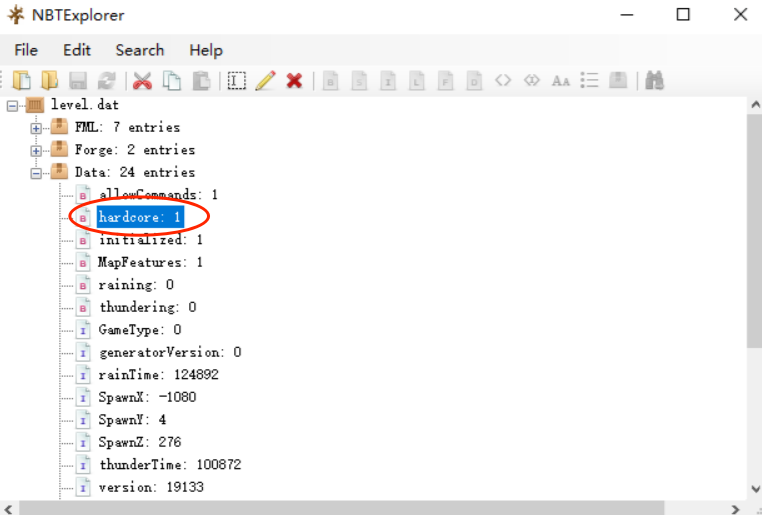Collapse the level.dat root node
Viewport: 762px width, 515px height.
[x=12, y=106]
